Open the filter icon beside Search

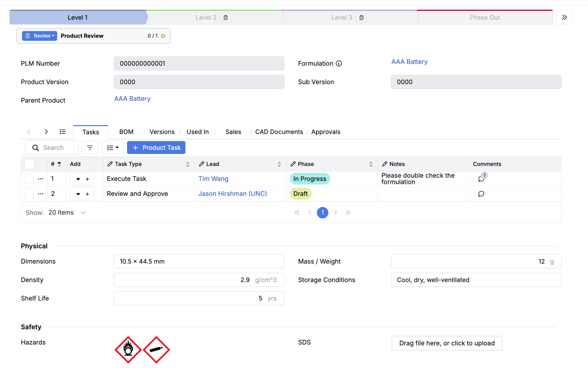(x=90, y=148)
